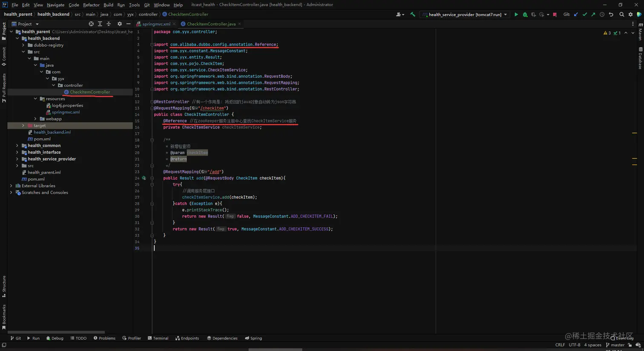Switch to springmvc.xml editor tab

(x=156, y=24)
